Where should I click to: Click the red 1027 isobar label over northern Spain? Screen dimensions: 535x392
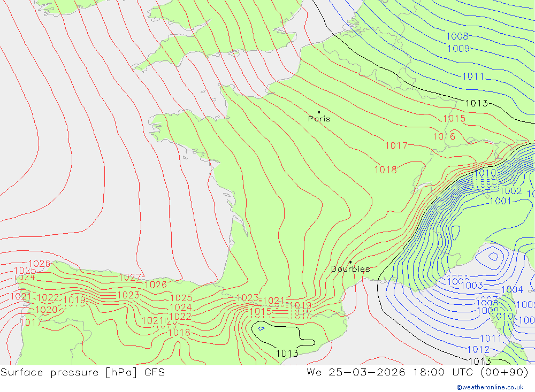[130, 278]
